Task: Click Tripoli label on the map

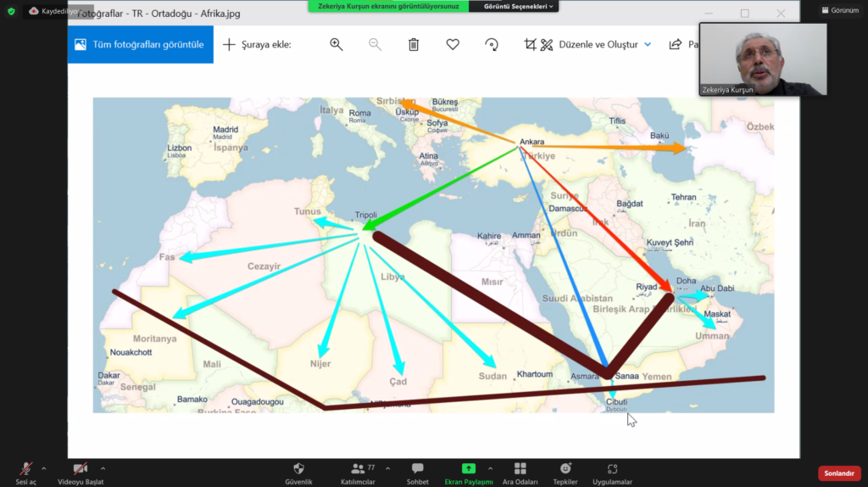Action: [366, 215]
